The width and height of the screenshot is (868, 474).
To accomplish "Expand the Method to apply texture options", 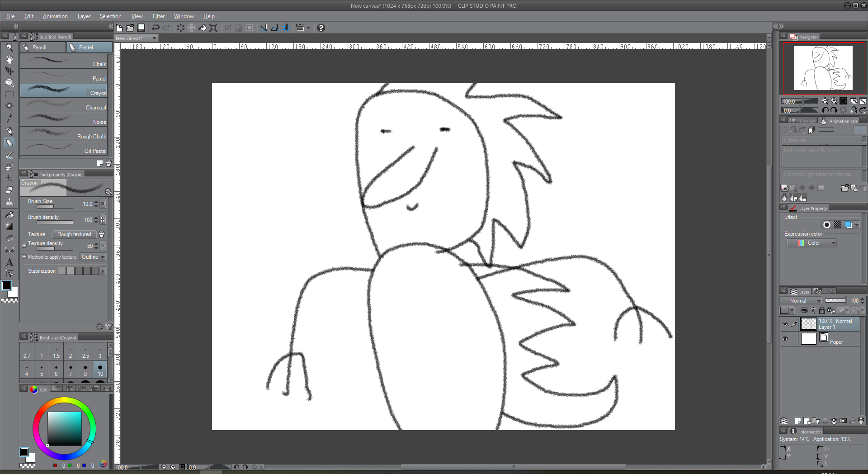I will click(24, 257).
